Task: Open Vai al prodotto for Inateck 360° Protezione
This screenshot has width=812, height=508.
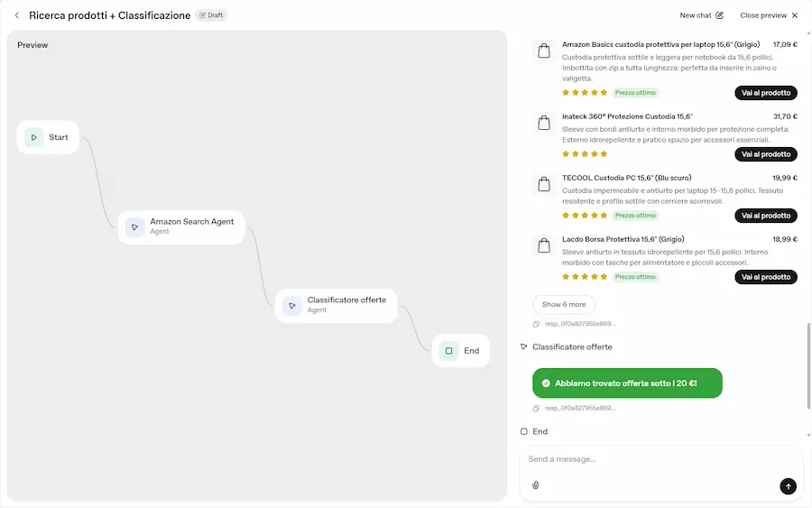Action: coord(765,154)
